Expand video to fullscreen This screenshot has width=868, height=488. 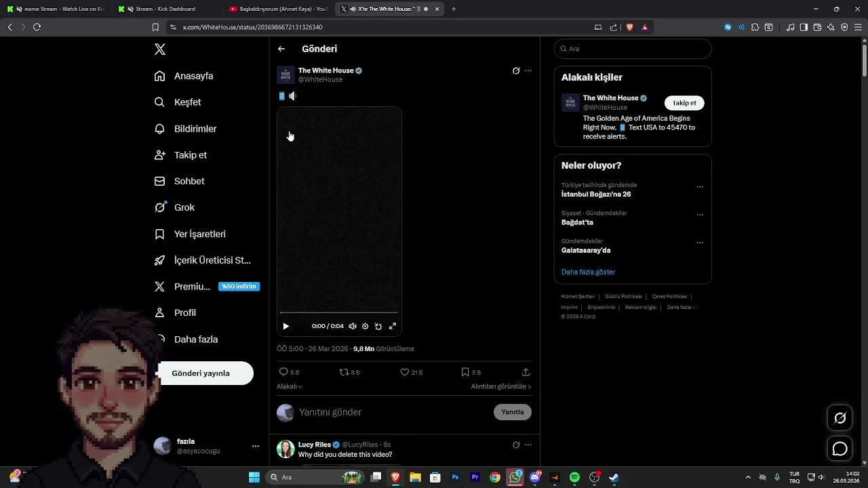click(392, 326)
